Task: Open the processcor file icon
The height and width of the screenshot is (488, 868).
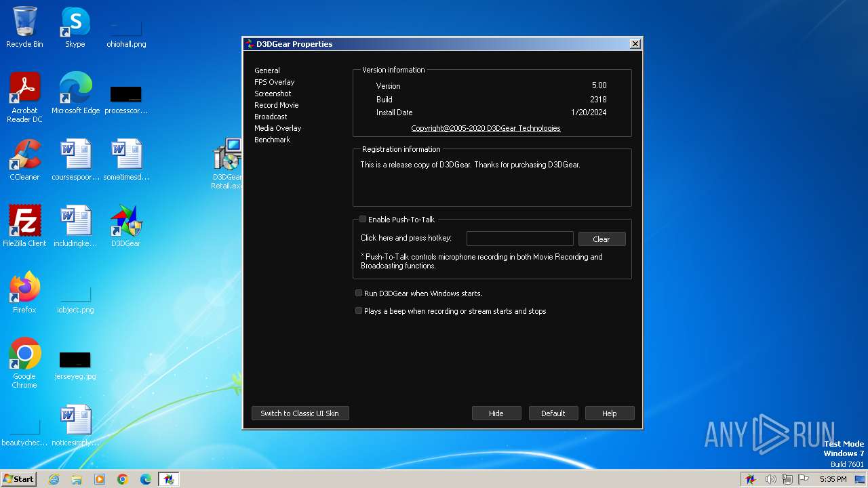Action: [x=126, y=98]
